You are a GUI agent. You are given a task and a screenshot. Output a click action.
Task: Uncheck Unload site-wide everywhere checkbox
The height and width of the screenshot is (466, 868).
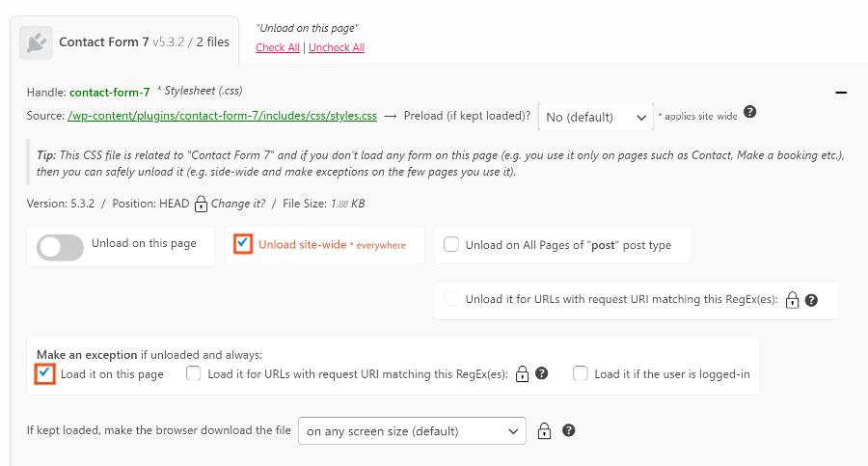243,244
